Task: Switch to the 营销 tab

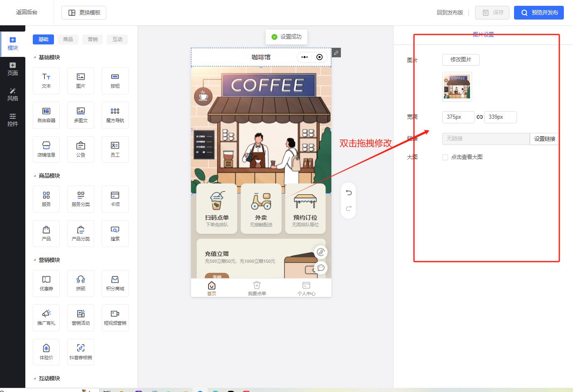Action: coord(93,39)
